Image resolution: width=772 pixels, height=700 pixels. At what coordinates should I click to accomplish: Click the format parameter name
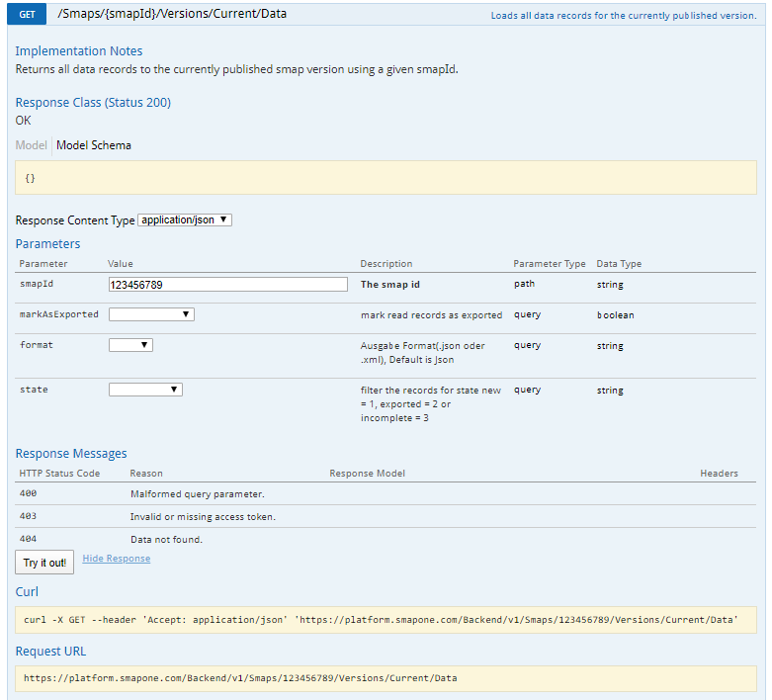pos(37,345)
